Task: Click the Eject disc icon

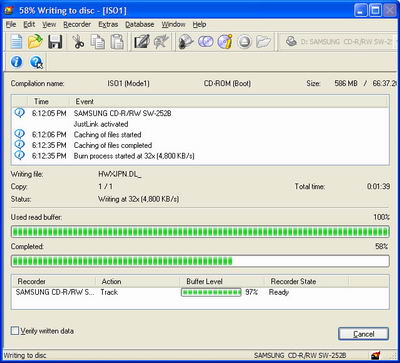Action: pos(244,42)
